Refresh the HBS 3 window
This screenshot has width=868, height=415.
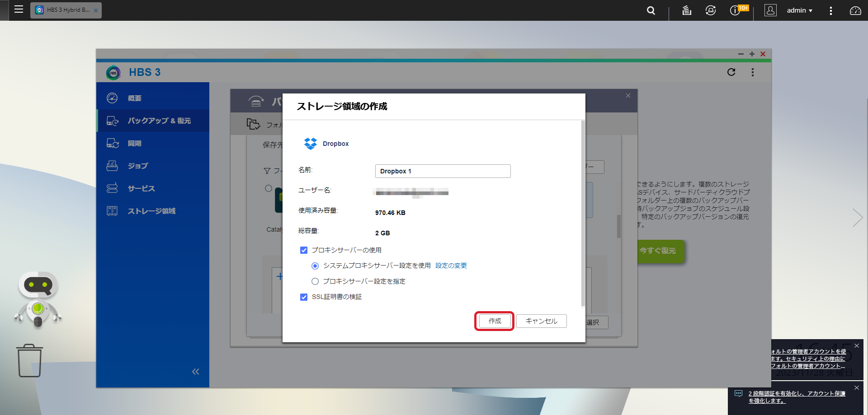(731, 72)
